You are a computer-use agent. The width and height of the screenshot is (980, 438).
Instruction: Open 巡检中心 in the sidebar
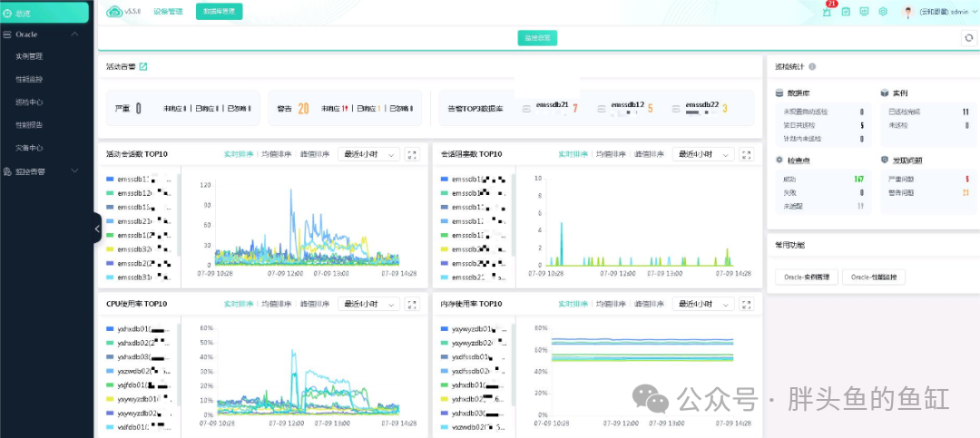pyautogui.click(x=29, y=102)
